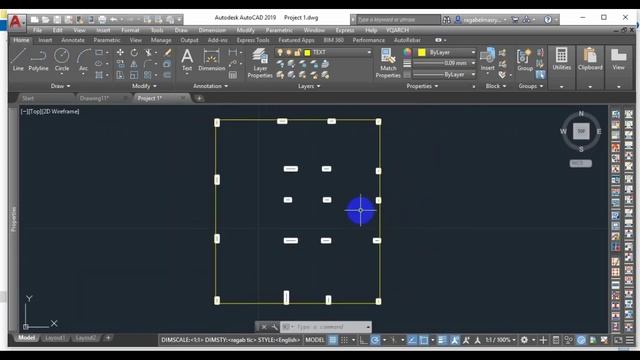Expand the Draw panel
The height and width of the screenshot is (360, 640).
click(x=60, y=86)
